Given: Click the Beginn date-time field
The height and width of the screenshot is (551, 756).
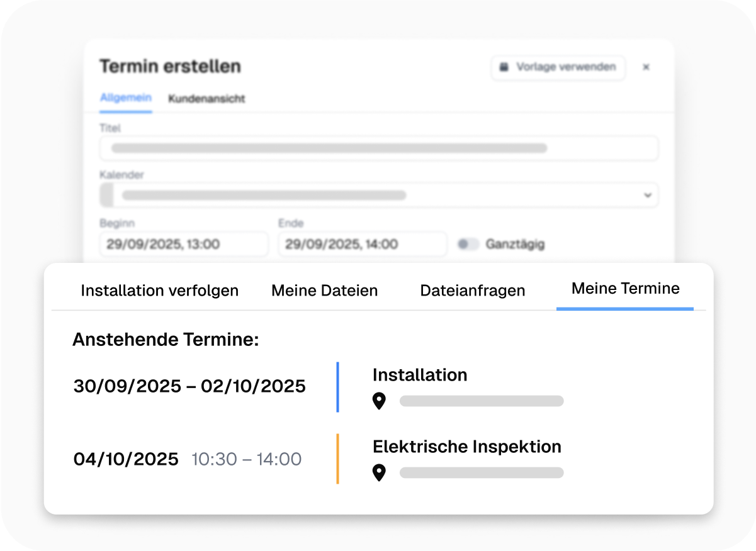Looking at the screenshot, I should (184, 244).
